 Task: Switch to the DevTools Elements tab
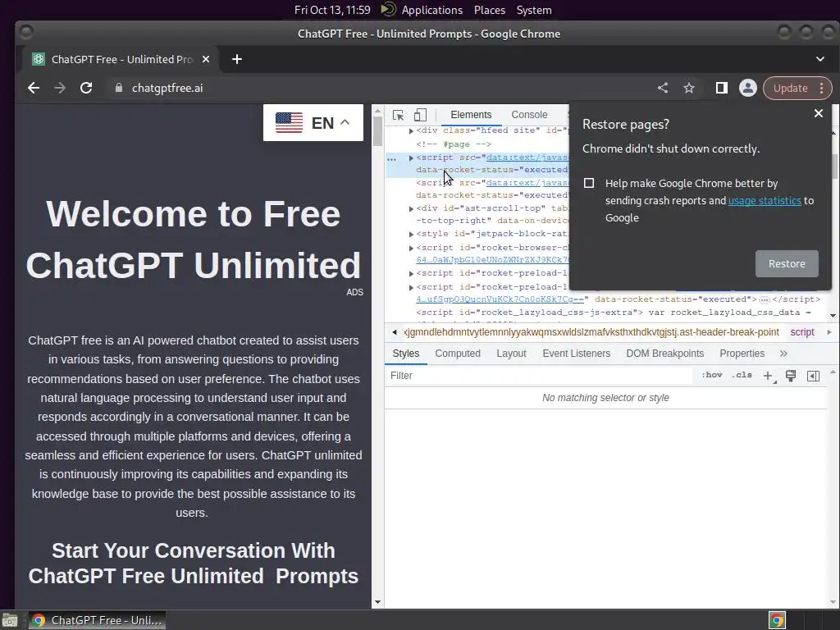pos(471,115)
